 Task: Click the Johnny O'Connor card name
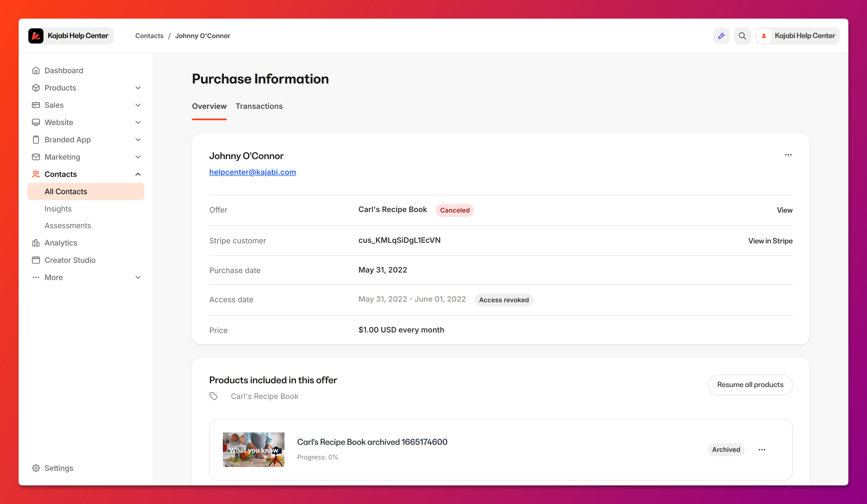246,156
